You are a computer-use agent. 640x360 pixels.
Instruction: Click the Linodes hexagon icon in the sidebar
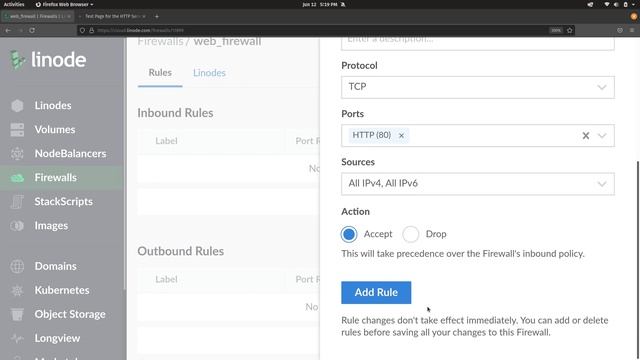[x=17, y=105]
